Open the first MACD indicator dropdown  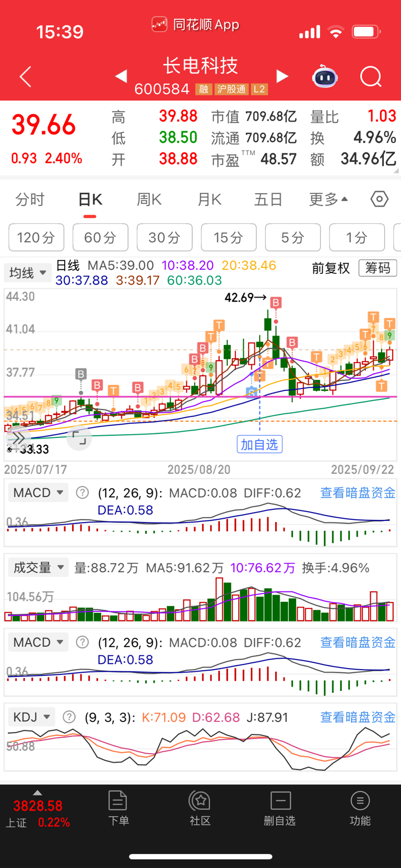pyautogui.click(x=38, y=493)
